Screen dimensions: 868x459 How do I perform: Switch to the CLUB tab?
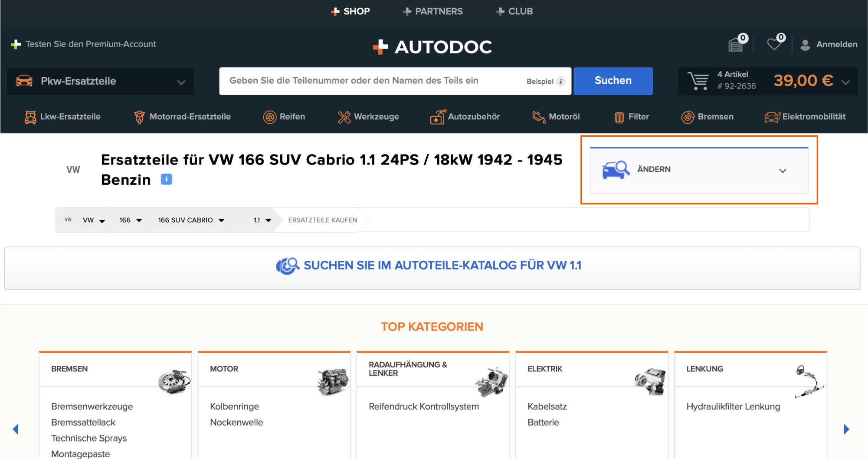[x=514, y=11]
